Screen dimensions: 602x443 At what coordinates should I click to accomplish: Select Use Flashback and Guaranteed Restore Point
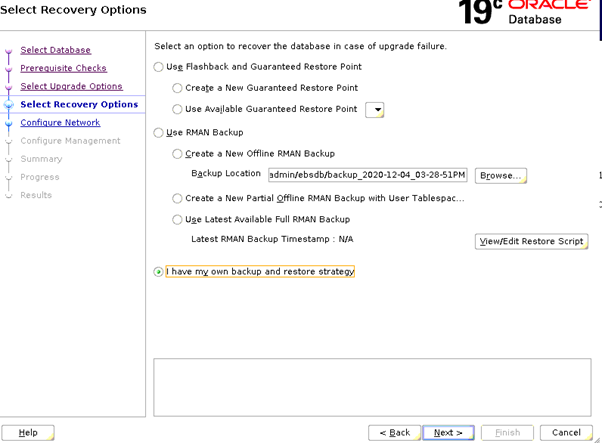coord(159,67)
